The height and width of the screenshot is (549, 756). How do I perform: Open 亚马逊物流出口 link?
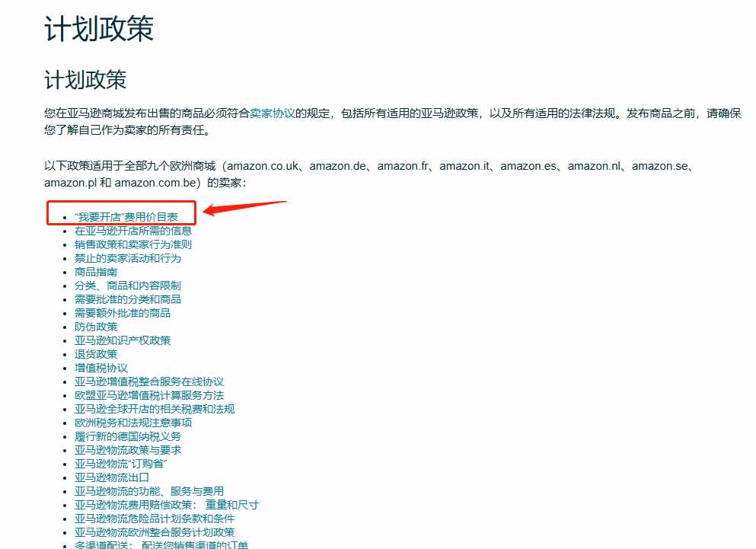(112, 477)
